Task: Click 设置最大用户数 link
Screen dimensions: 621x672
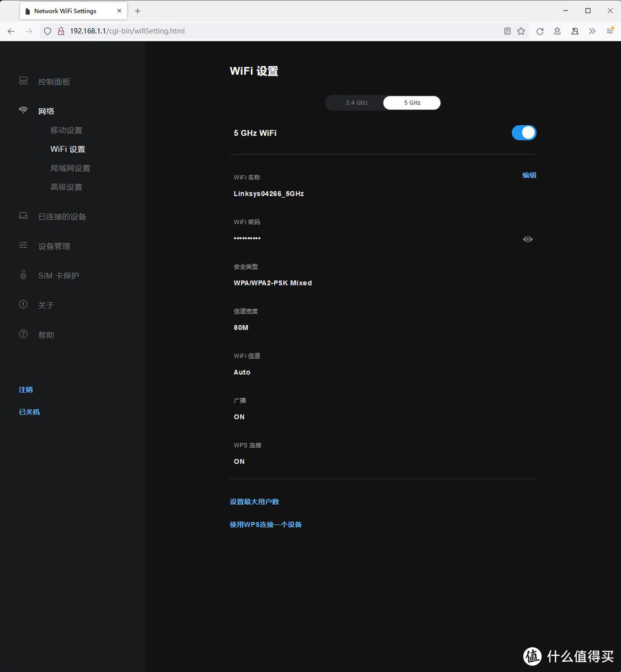Action: coord(254,501)
